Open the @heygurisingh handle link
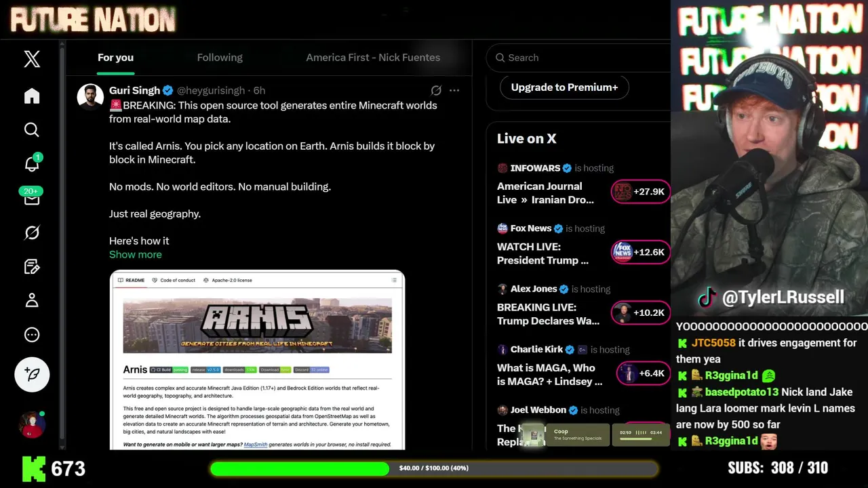 pyautogui.click(x=211, y=90)
